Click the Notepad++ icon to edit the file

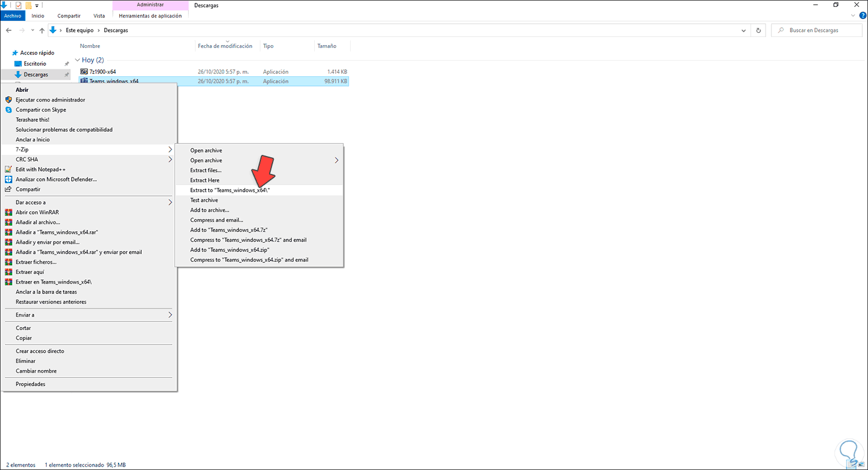tap(9, 169)
